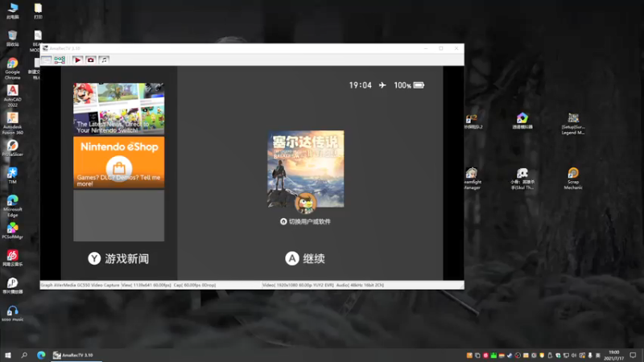This screenshot has width=644, height=362.
Task: Click the airplane mode icon
Action: coord(382,85)
